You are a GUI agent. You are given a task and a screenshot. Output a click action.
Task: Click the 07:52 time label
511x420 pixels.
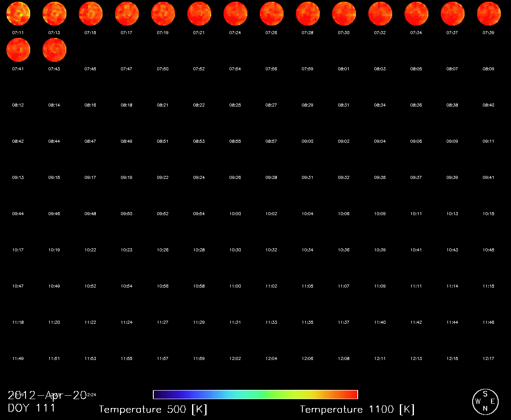[199, 69]
